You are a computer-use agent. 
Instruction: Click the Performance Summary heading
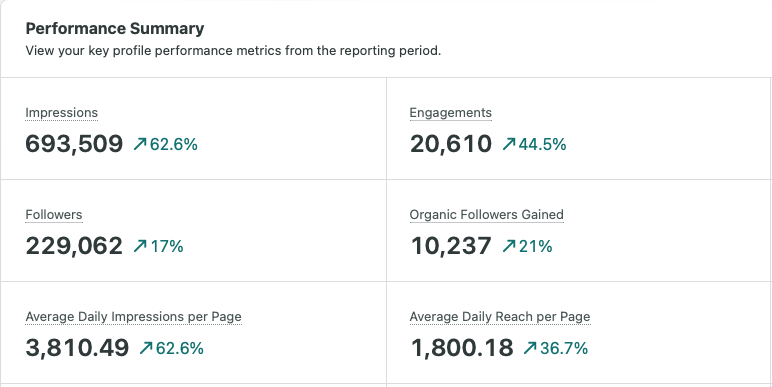pyautogui.click(x=115, y=29)
